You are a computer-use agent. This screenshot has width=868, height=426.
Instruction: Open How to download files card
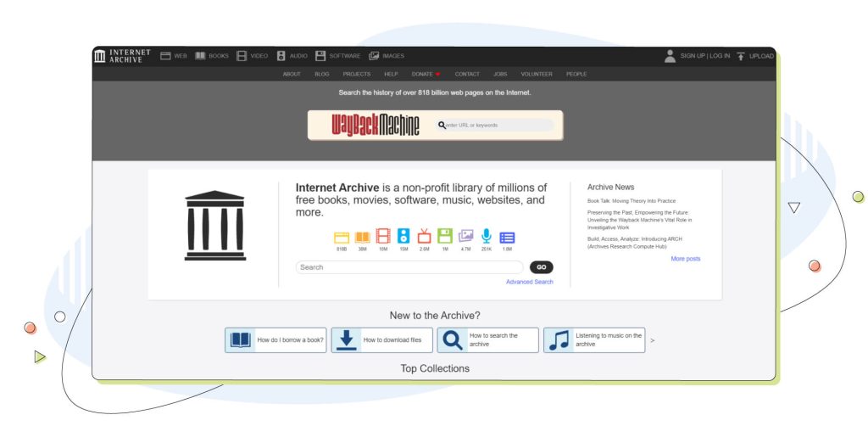(382, 340)
